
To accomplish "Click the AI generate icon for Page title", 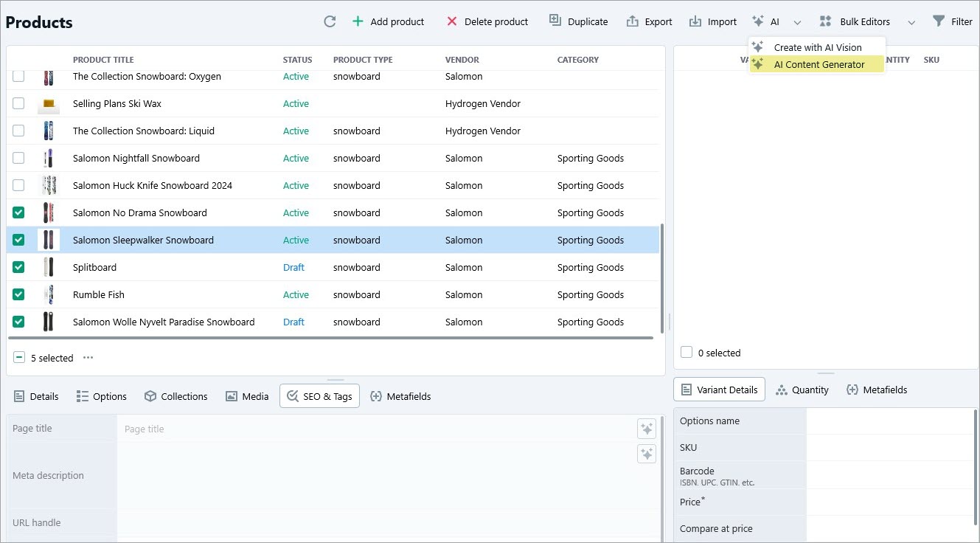I will (x=647, y=429).
